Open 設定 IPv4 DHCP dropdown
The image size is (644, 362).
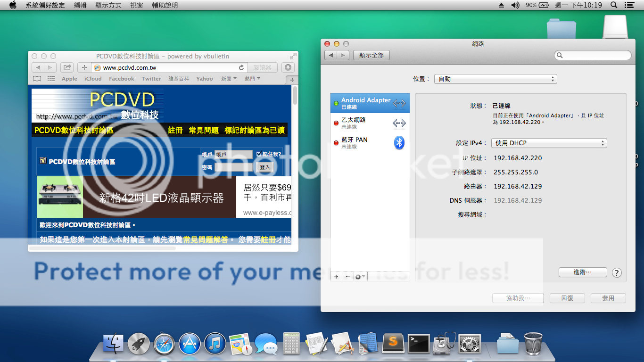click(549, 143)
